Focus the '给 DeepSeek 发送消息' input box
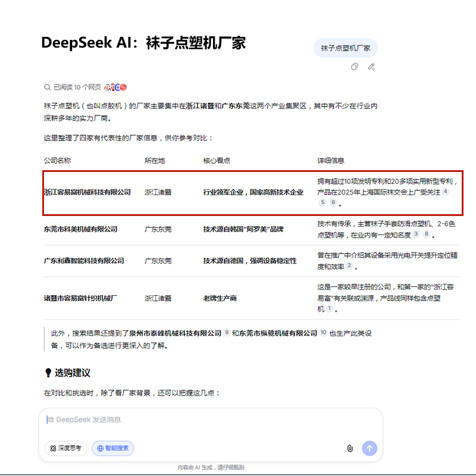This screenshot has width=476, height=476. 211,420
